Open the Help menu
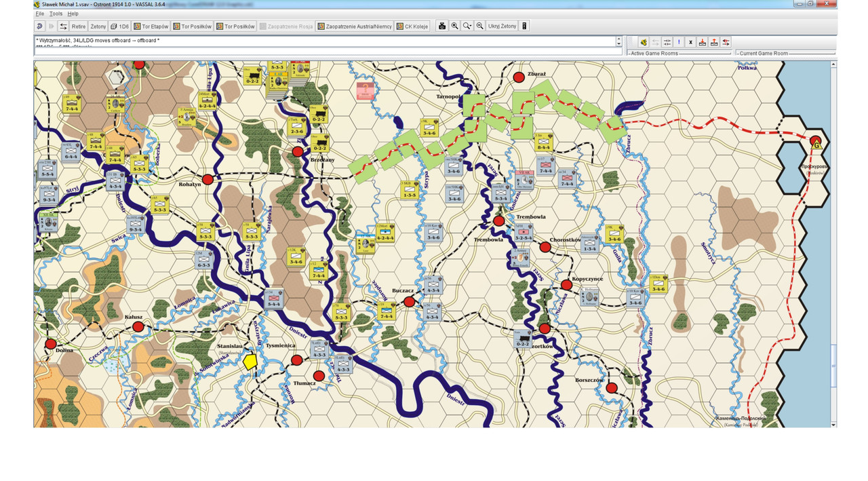868x481 pixels. coord(73,14)
